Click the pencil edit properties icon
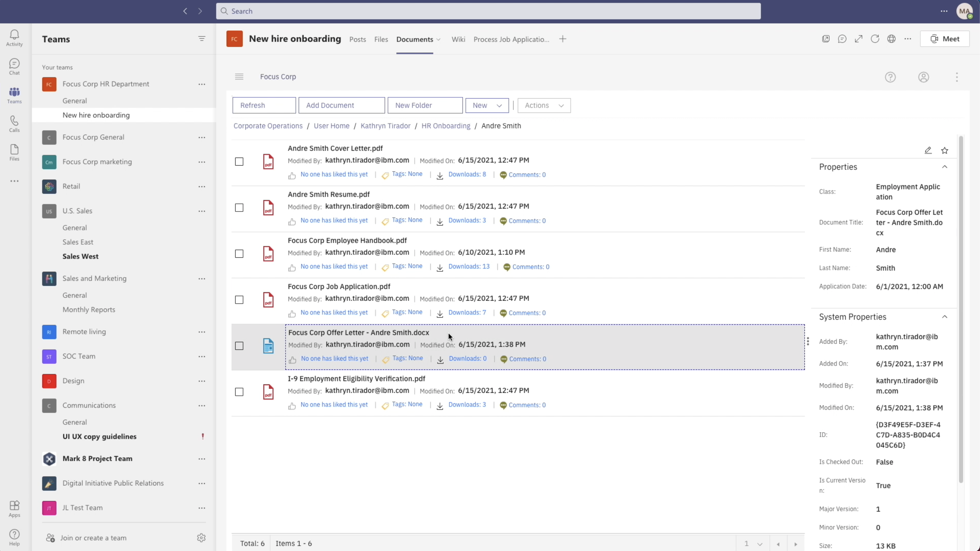This screenshot has height=551, width=980. (928, 150)
